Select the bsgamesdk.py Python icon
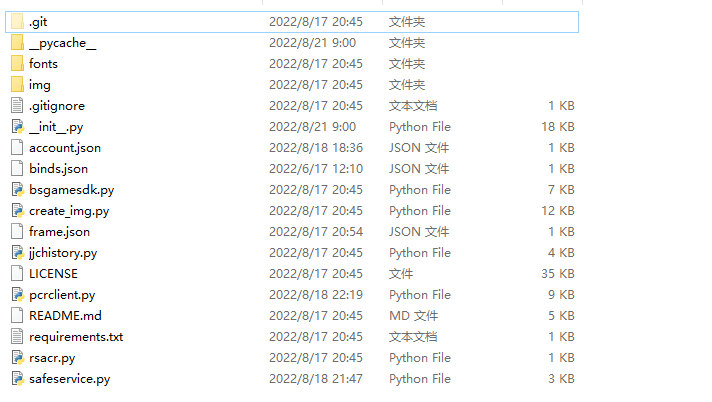The height and width of the screenshot is (402, 712). pyautogui.click(x=17, y=189)
